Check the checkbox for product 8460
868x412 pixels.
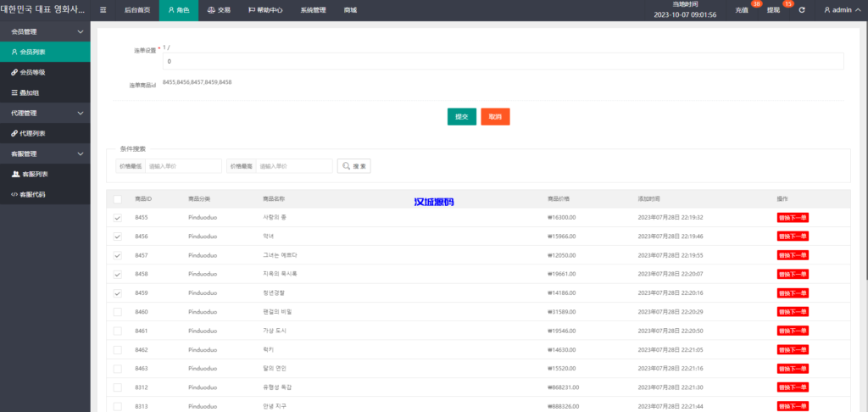(118, 312)
